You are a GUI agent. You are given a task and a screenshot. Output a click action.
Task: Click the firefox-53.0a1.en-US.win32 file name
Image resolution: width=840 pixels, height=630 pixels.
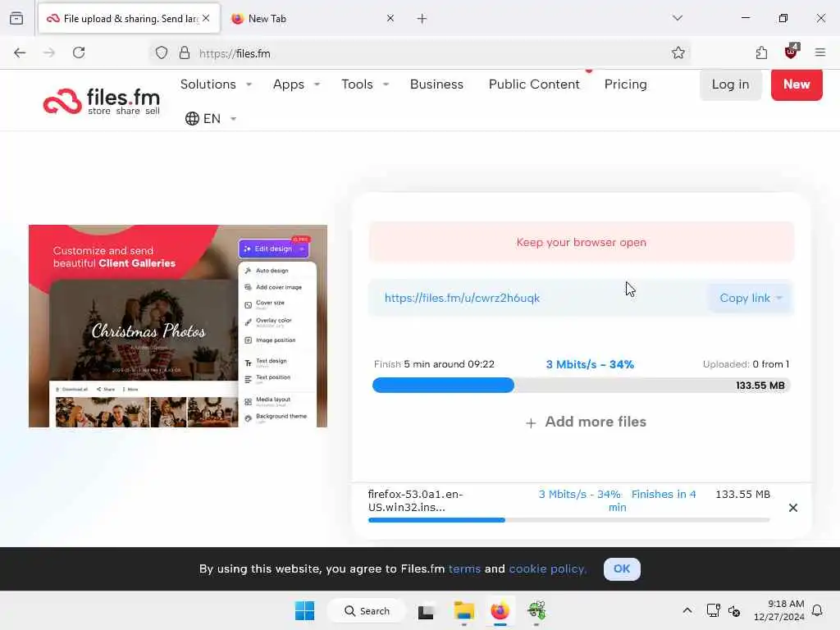pyautogui.click(x=415, y=501)
